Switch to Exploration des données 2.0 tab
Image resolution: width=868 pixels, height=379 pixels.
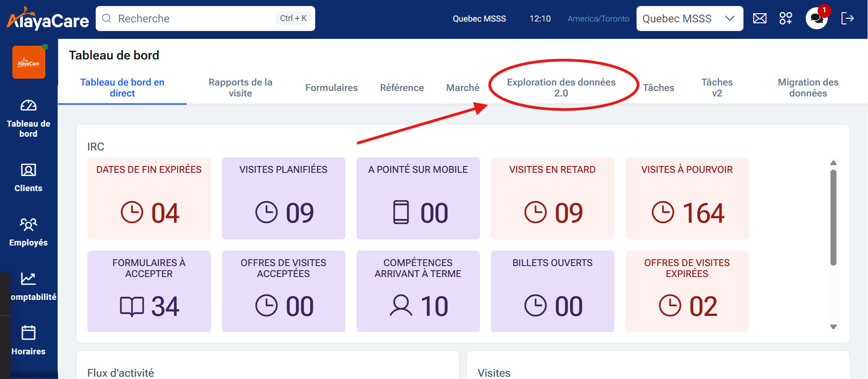(561, 87)
